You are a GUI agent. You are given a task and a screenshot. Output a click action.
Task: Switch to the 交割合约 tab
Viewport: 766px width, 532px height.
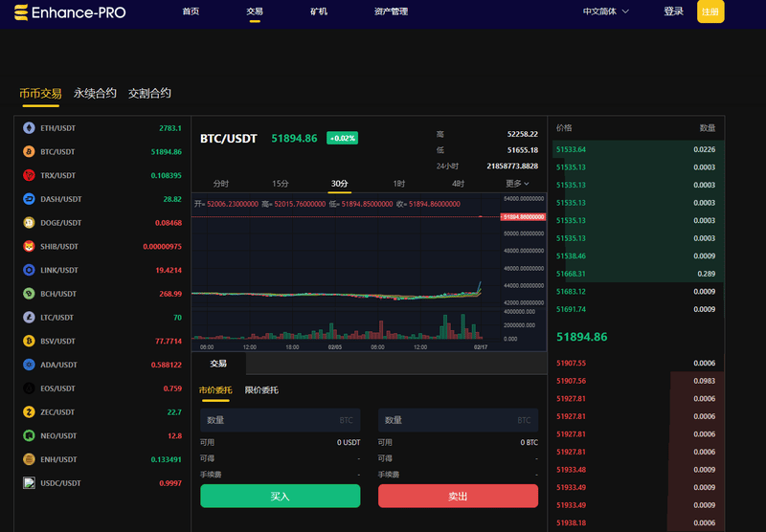click(x=149, y=93)
